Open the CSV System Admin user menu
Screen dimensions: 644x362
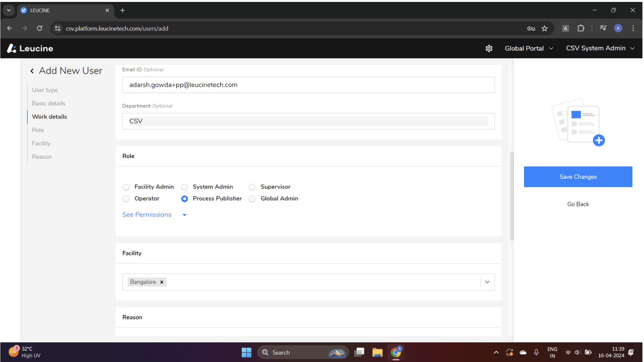[600, 48]
